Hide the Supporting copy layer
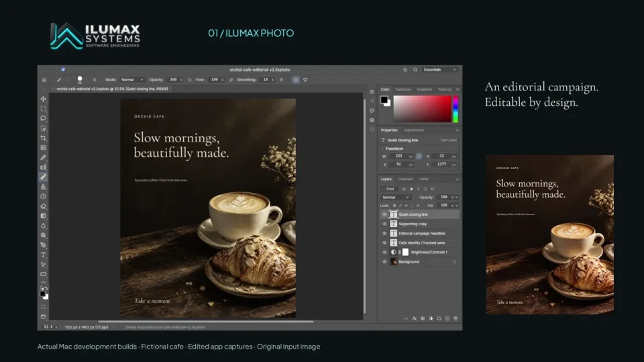This screenshot has width=644, height=362. click(384, 224)
